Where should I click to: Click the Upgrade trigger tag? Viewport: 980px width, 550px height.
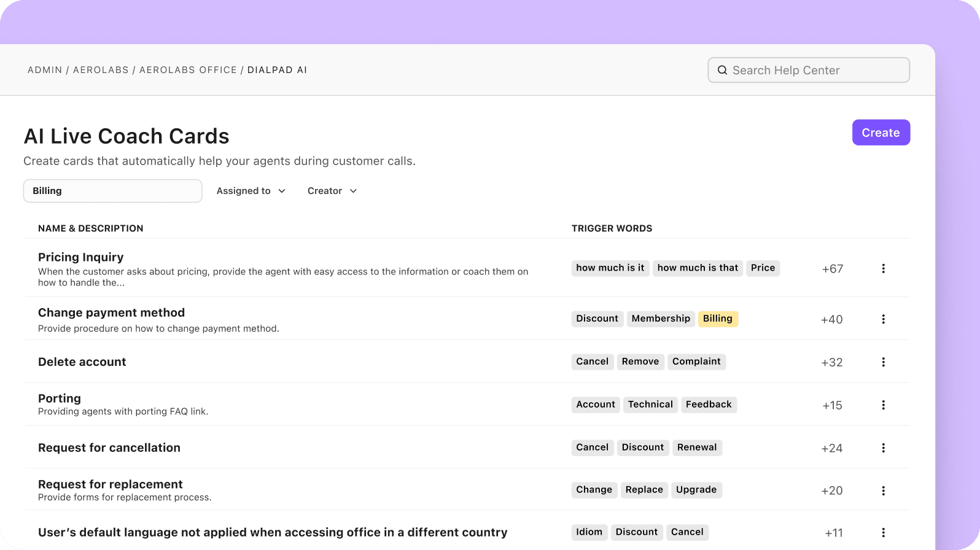click(x=696, y=490)
